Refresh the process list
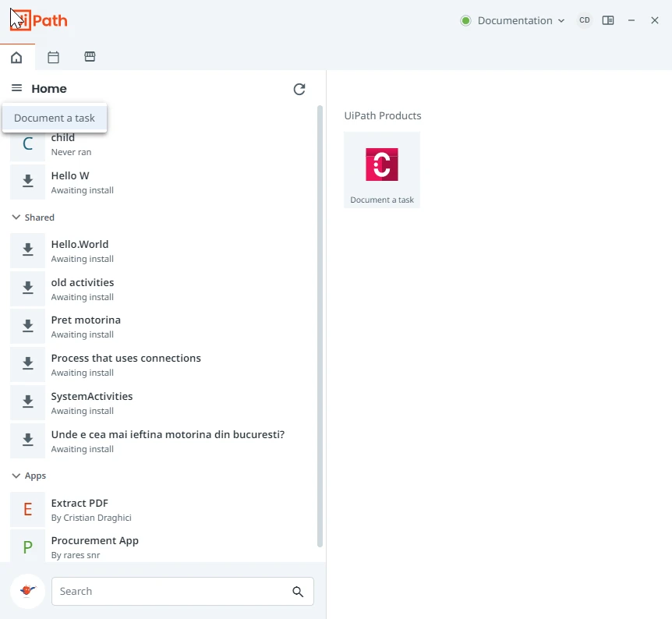The image size is (672, 619). tap(299, 89)
